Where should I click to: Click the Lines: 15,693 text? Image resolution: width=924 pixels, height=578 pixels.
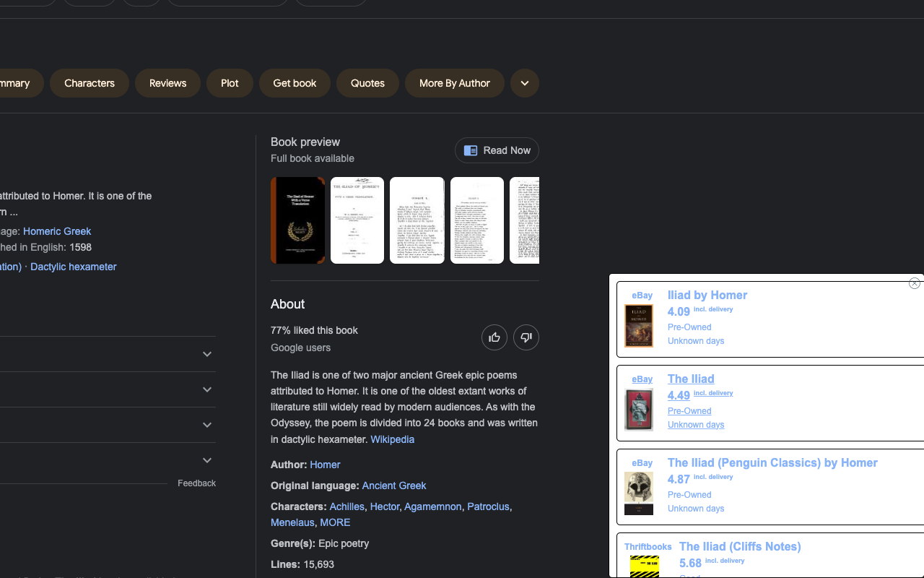point(302,564)
